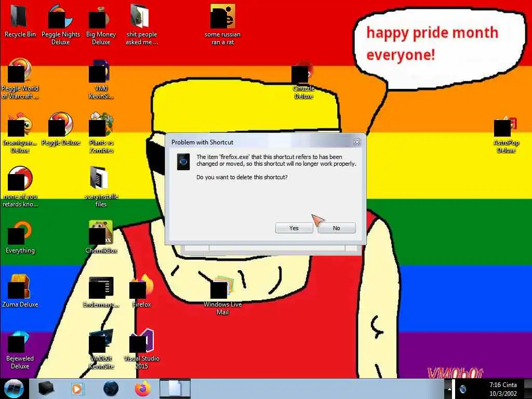Open Plants vs Zombies shortcut
Viewport: 532px width, 399px height.
click(x=101, y=133)
